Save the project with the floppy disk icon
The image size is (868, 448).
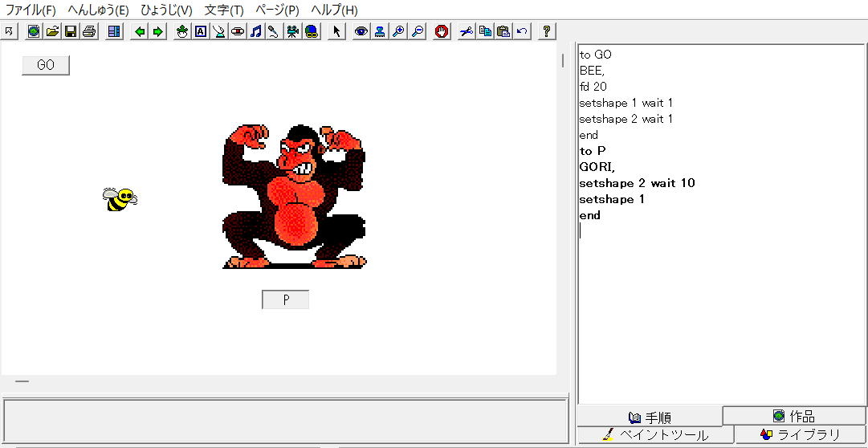[x=71, y=31]
